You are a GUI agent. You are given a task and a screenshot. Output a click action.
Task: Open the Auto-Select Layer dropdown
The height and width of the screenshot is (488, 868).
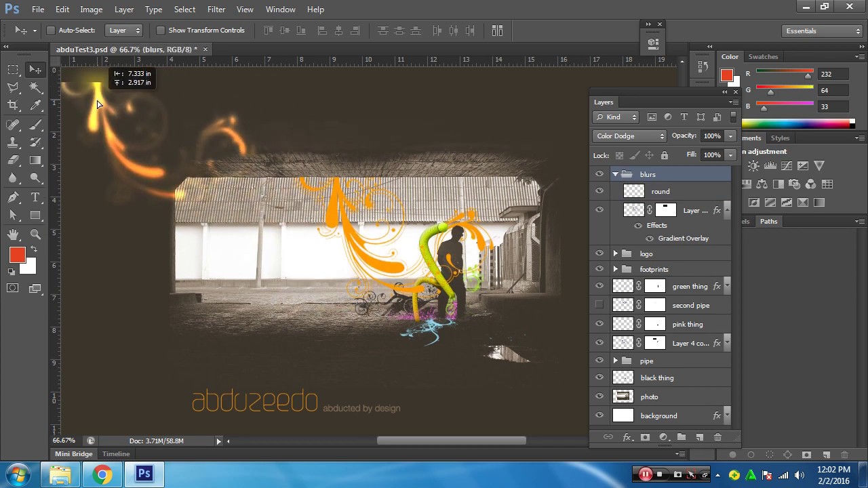125,30
